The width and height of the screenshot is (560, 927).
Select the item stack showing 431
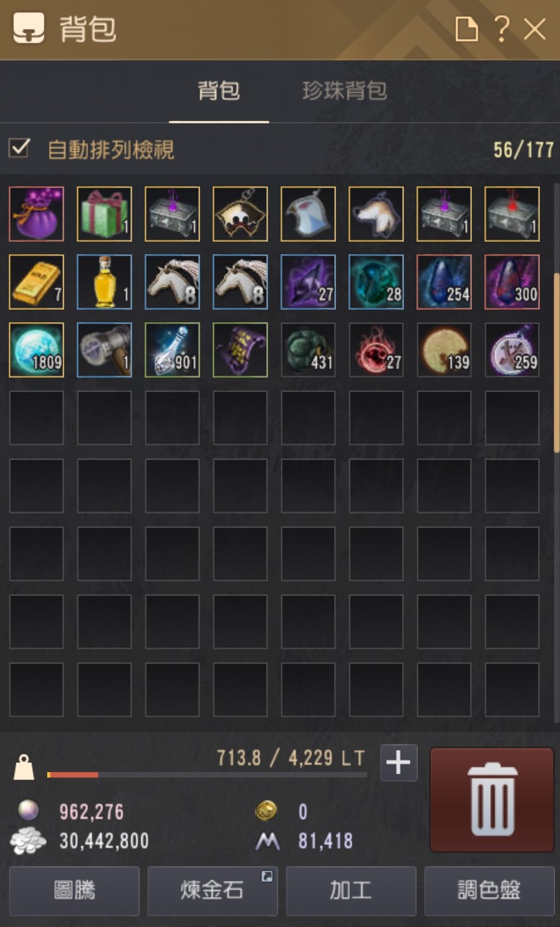[x=308, y=350]
